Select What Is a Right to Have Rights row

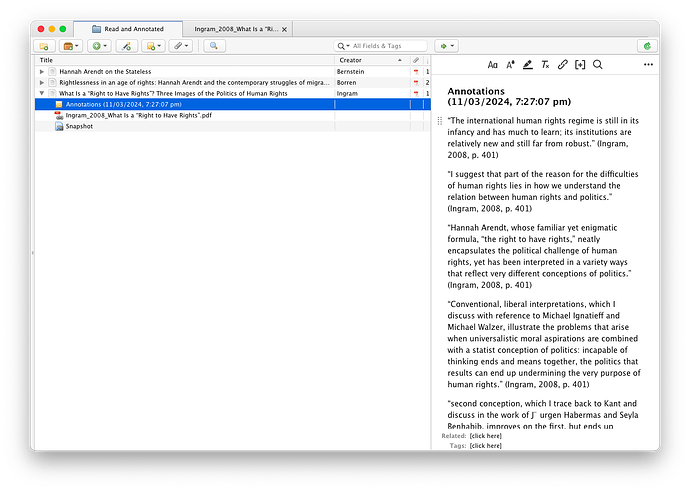point(232,93)
